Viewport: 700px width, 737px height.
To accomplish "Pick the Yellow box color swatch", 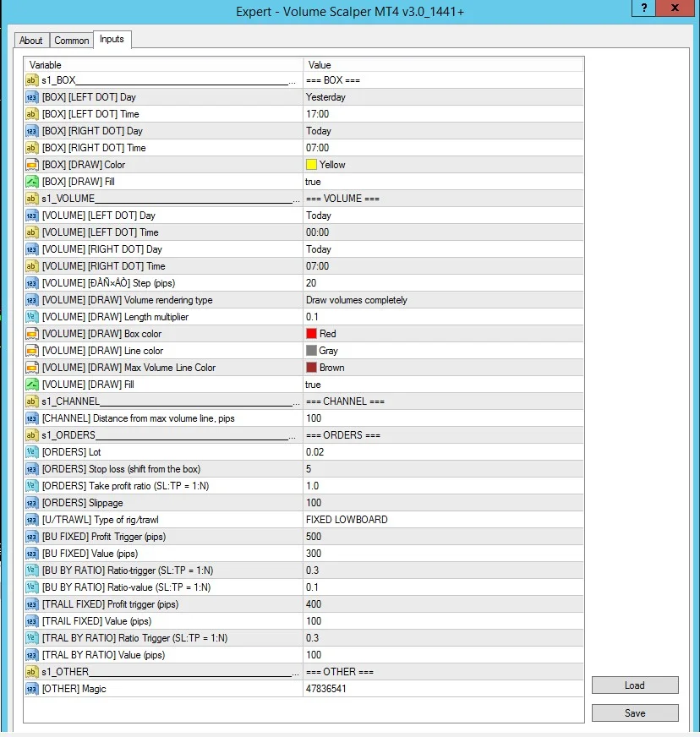I will pyautogui.click(x=311, y=165).
